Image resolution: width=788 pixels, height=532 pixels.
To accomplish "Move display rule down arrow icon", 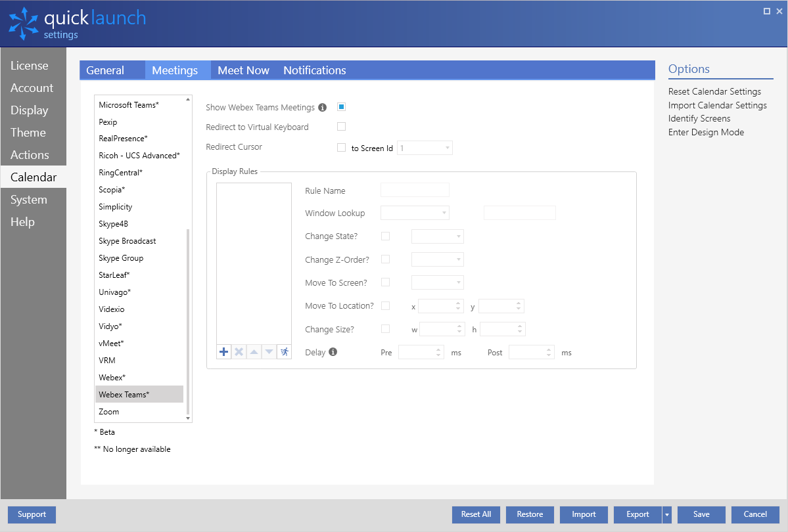I will tap(269, 351).
